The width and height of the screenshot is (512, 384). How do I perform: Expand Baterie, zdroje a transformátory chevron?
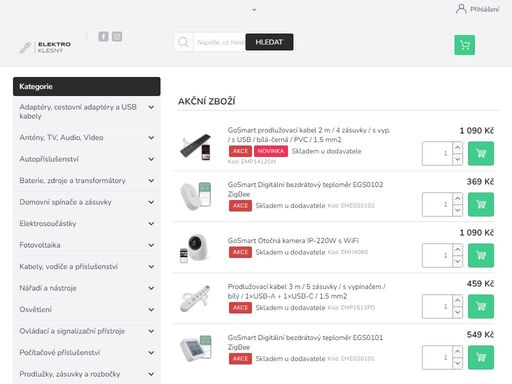[151, 181]
